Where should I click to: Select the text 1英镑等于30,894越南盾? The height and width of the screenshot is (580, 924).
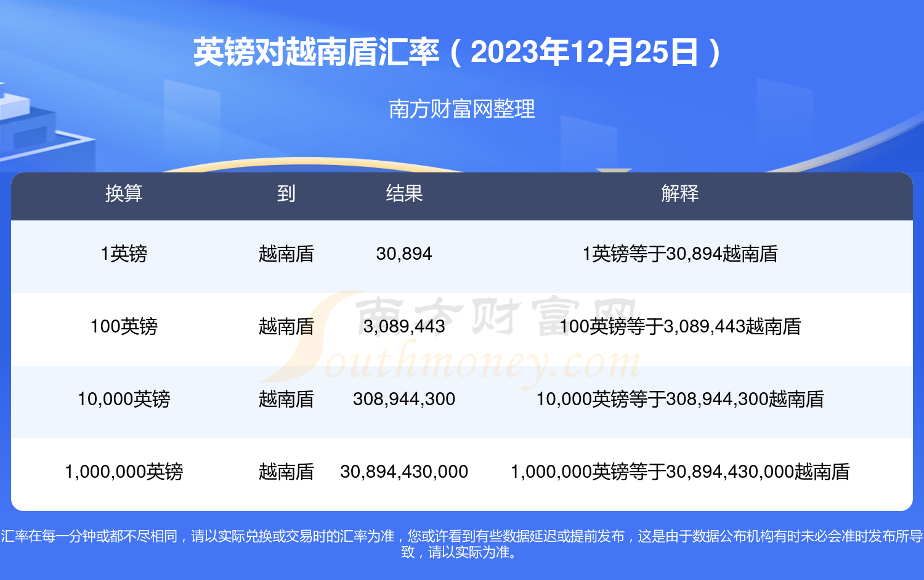point(680,254)
